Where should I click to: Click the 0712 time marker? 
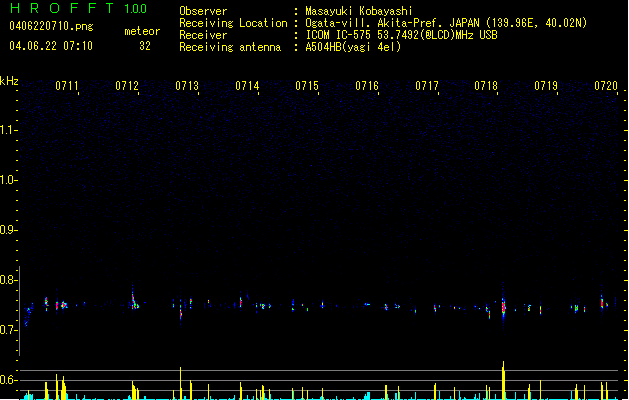(127, 86)
